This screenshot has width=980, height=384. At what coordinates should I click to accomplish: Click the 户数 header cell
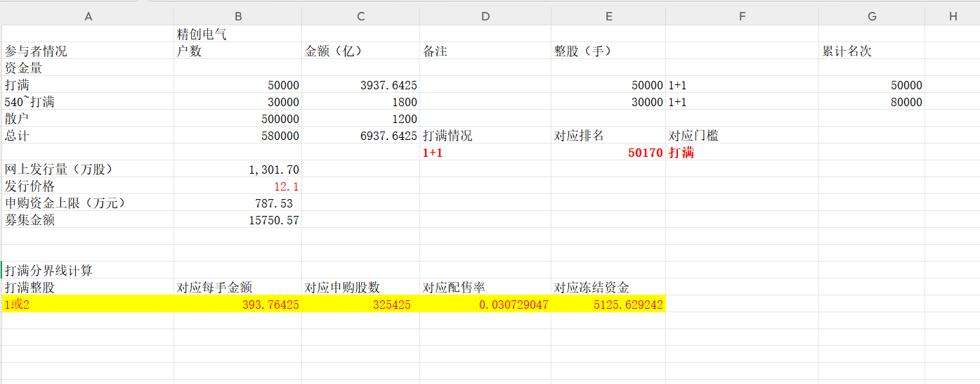237,51
